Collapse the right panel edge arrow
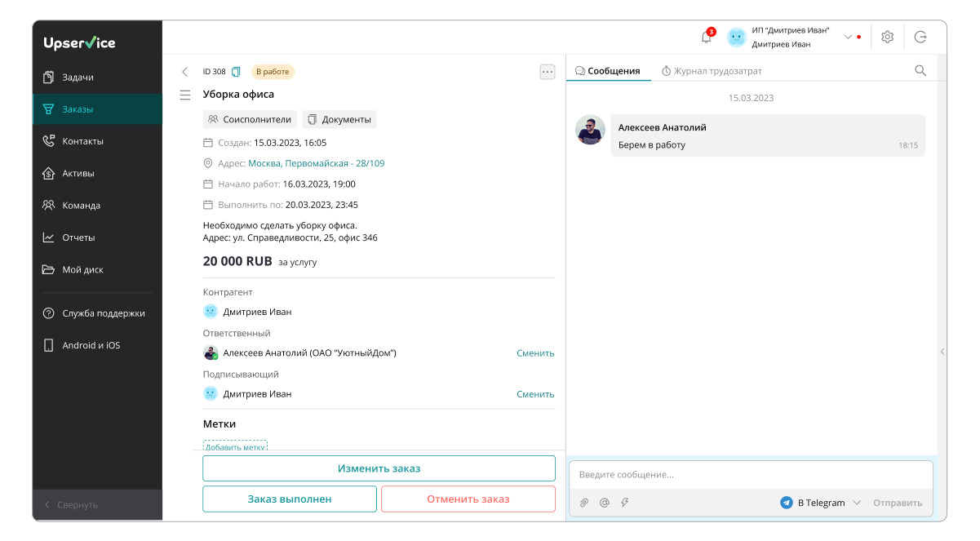 click(x=942, y=352)
